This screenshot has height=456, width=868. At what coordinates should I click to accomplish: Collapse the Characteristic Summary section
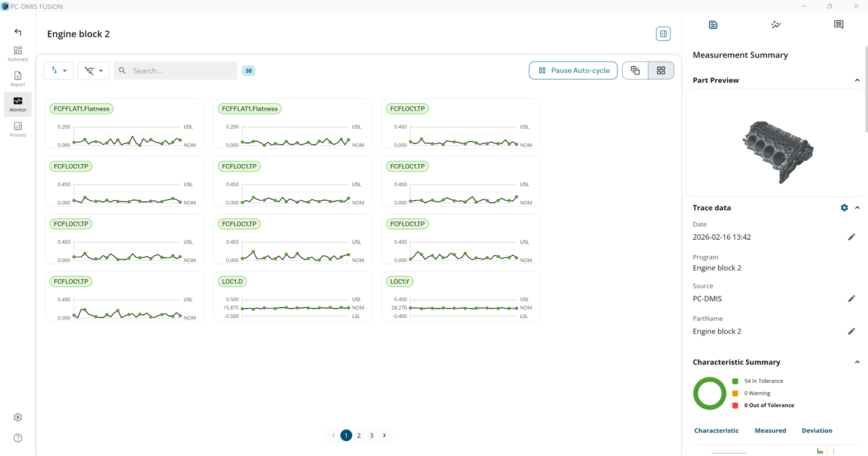(857, 362)
